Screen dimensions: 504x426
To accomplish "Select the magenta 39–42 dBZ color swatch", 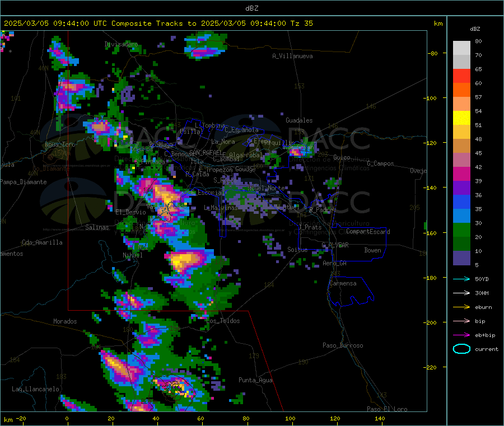I will 461,174.
